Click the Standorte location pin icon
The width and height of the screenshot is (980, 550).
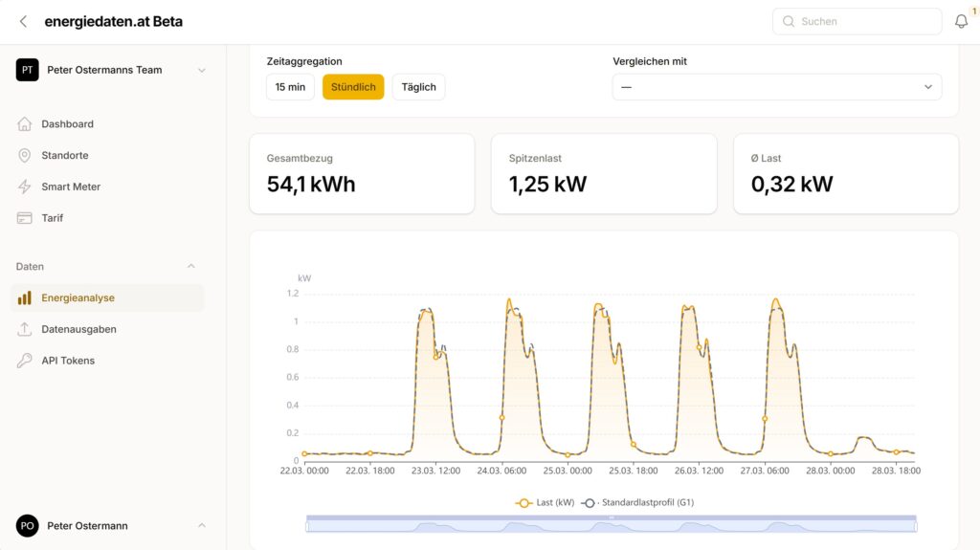click(25, 156)
